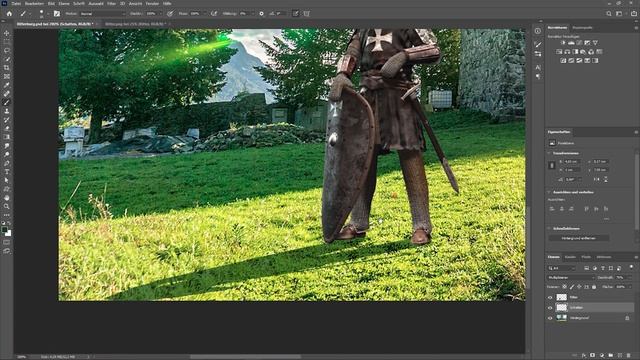640x360 pixels.
Task: Select the Zoom tool
Action: [7, 206]
